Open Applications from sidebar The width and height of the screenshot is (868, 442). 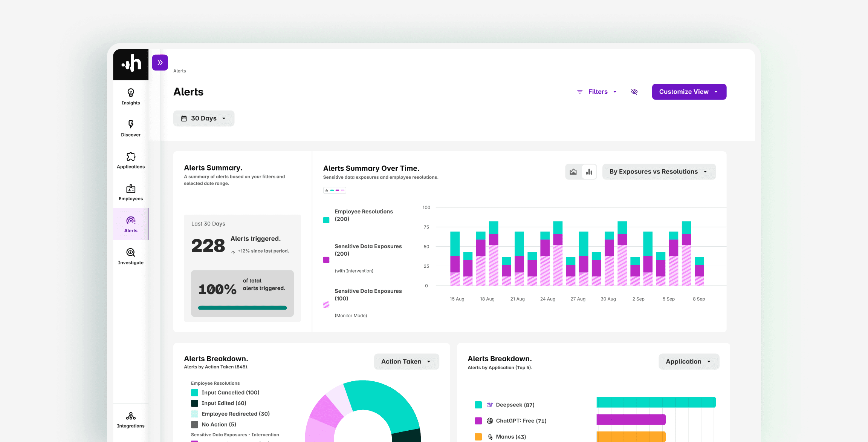pyautogui.click(x=131, y=161)
